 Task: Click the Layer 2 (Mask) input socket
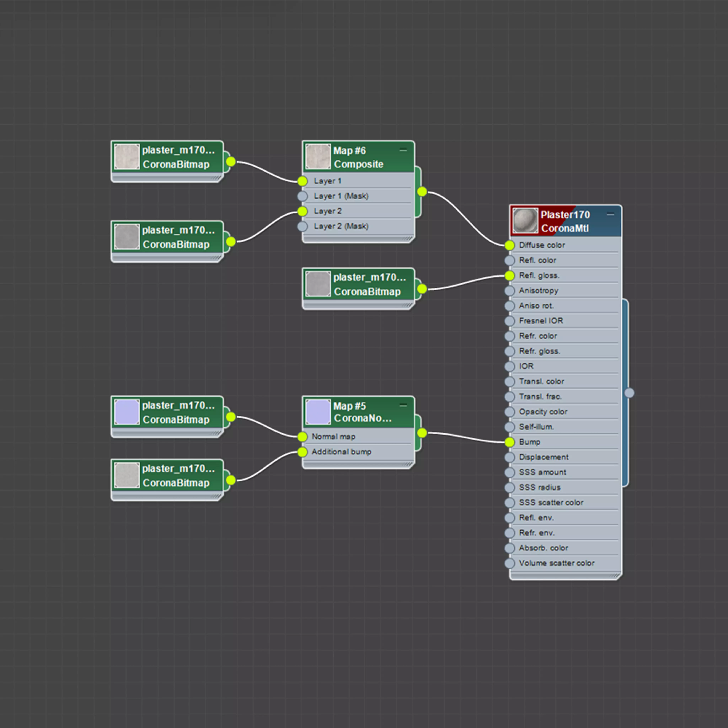pos(302,226)
